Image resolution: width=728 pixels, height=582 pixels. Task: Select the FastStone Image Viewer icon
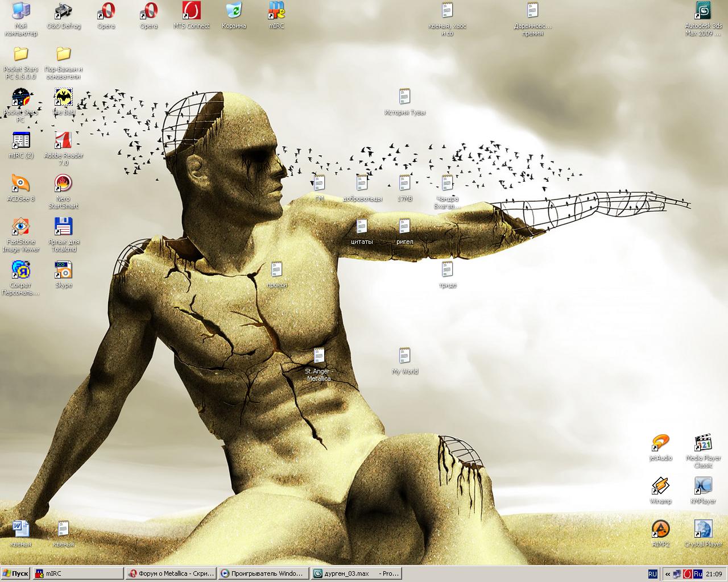point(21,227)
